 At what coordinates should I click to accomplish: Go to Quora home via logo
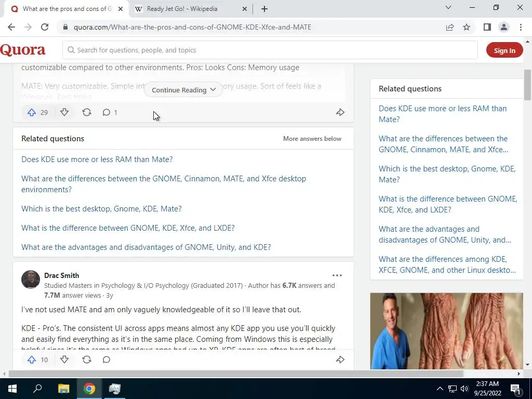23,50
